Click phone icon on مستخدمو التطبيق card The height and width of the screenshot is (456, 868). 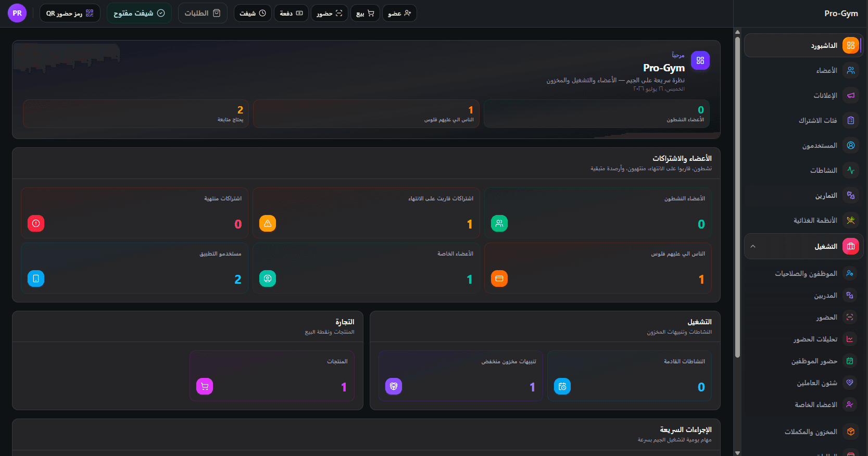36,278
